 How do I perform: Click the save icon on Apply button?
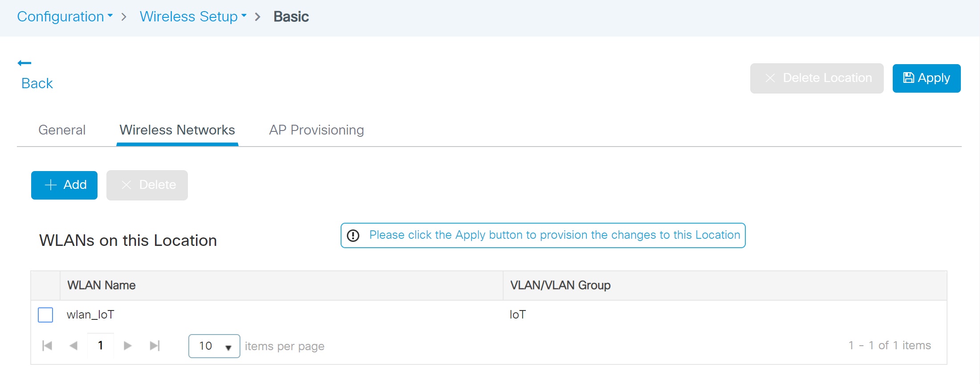(908, 78)
